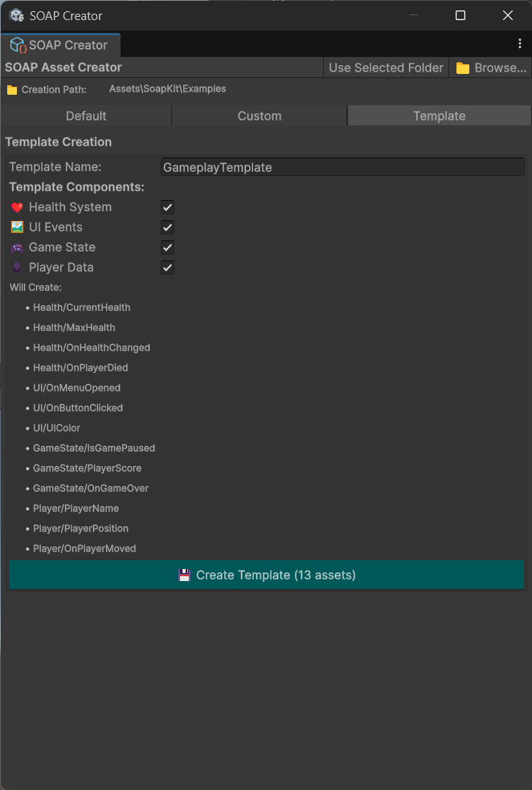Screen dimensions: 532x790
Task: Switch to the Default tab
Action: click(86, 116)
